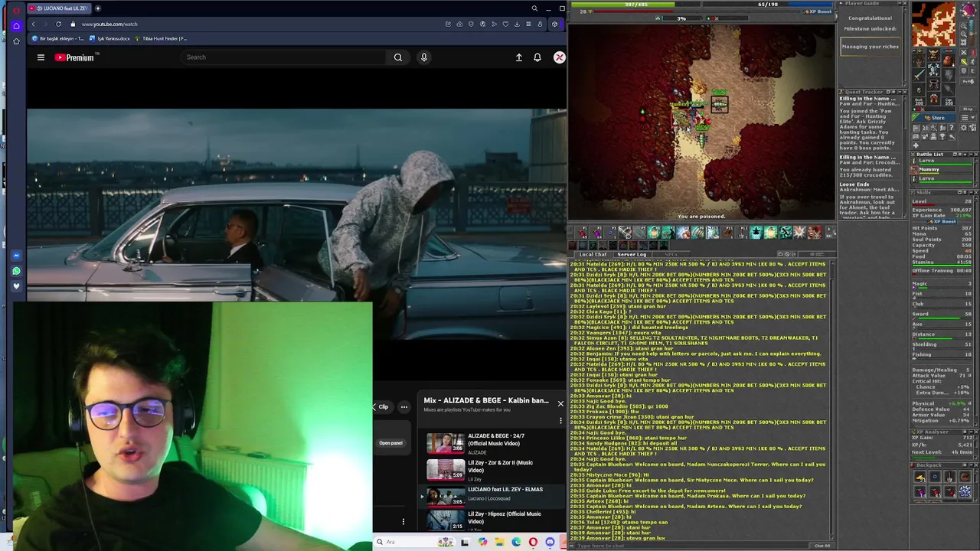Click the Tibia mana bar at top

pyautogui.click(x=767, y=4)
